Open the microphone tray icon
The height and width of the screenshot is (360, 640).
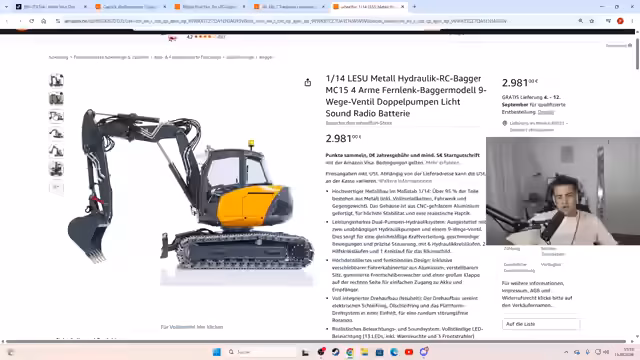click(587, 352)
